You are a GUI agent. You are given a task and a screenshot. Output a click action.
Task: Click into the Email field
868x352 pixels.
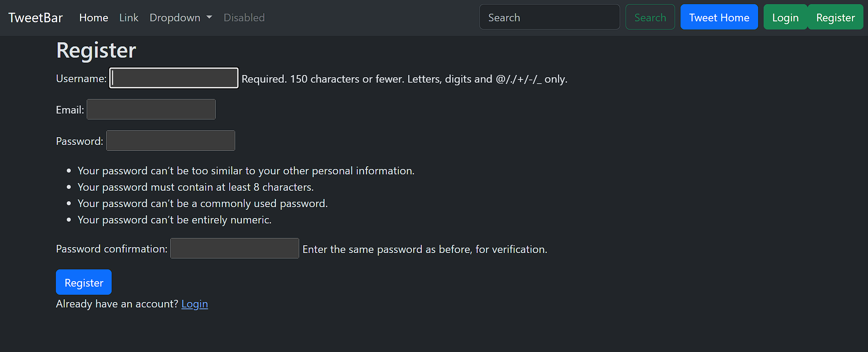point(151,109)
